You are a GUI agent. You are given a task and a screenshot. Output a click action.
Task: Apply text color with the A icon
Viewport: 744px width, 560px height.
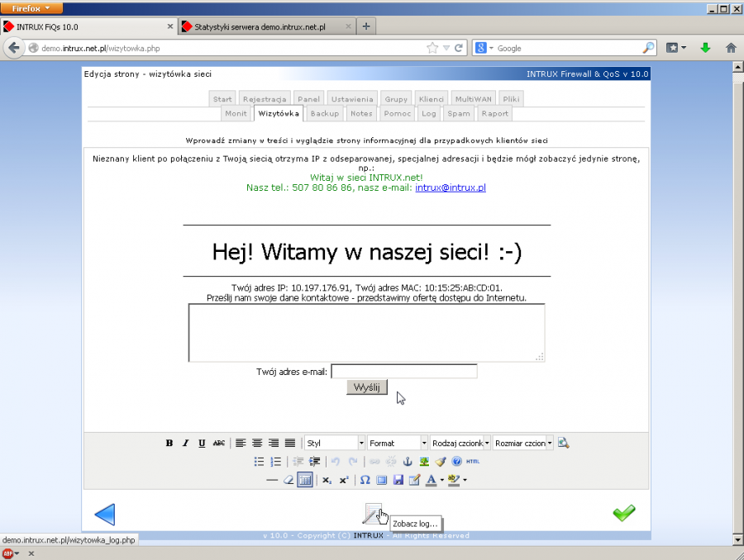tap(431, 480)
